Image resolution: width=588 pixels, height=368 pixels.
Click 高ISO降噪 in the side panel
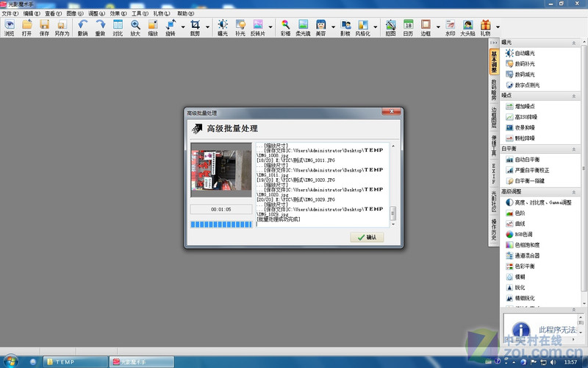coord(522,117)
